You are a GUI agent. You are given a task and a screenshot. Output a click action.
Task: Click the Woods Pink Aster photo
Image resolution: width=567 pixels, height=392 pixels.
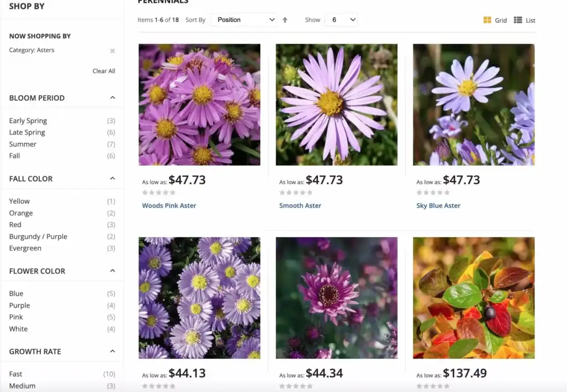[x=199, y=105]
